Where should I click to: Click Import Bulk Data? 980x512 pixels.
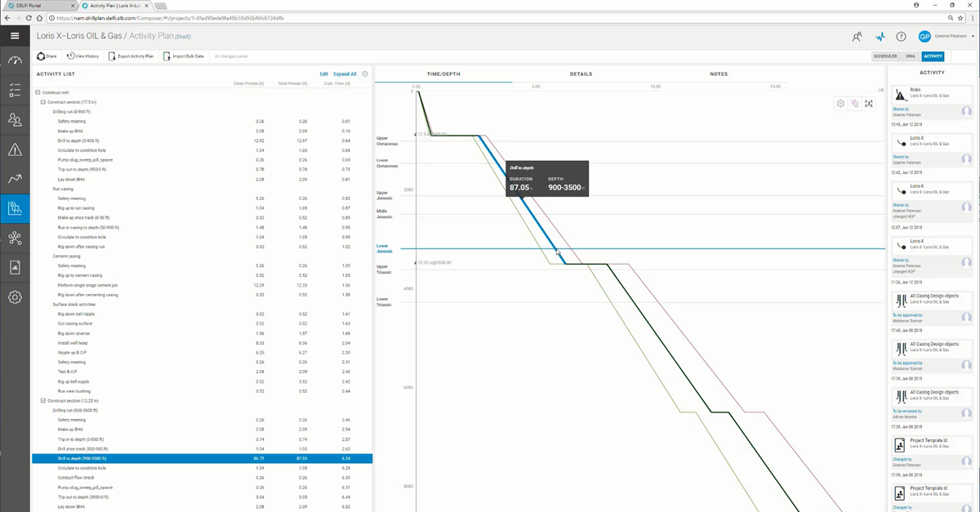[184, 56]
